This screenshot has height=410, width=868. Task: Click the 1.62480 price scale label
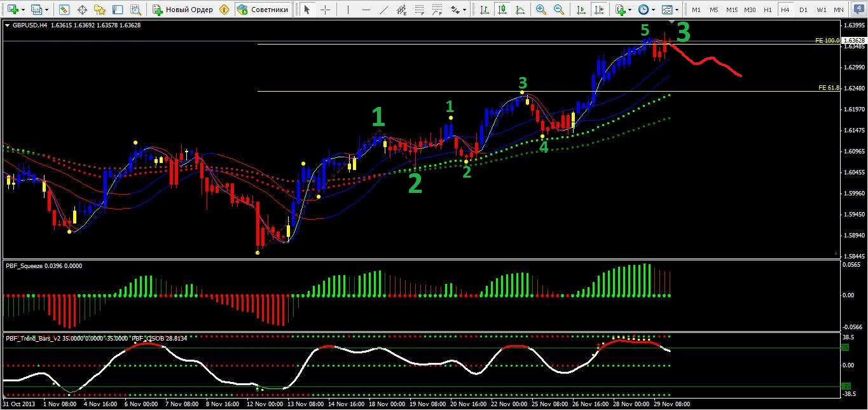pos(854,88)
